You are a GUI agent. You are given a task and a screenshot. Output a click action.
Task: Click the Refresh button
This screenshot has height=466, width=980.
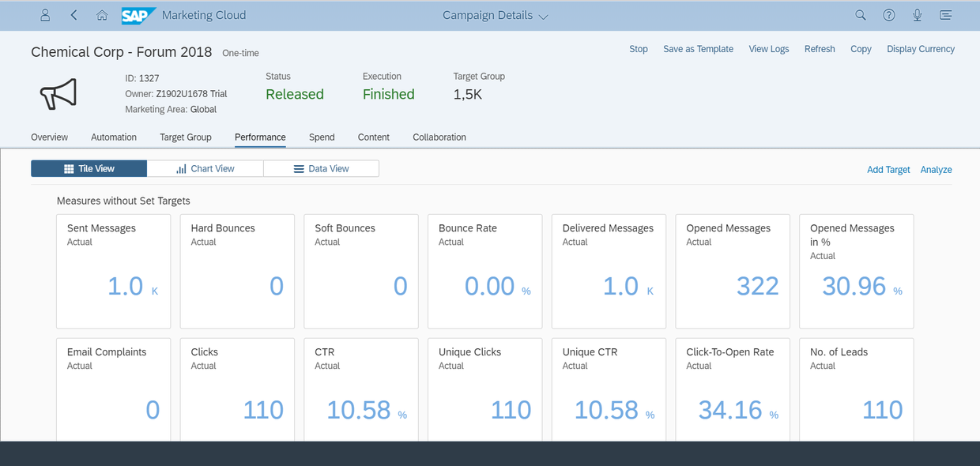(x=820, y=49)
